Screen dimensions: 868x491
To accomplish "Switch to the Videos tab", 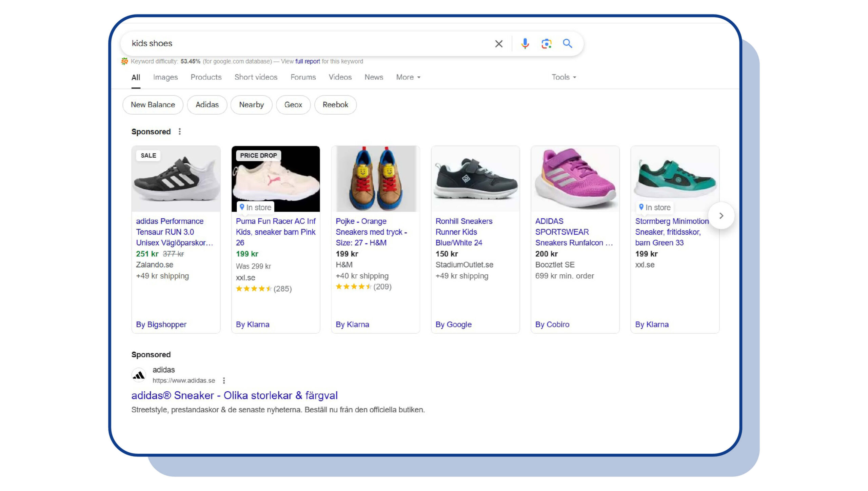I will click(340, 77).
